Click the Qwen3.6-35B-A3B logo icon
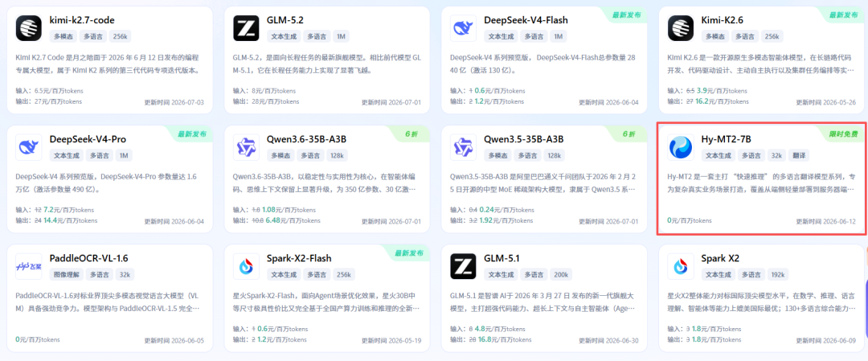Image resolution: width=868 pixels, height=361 pixels. [x=247, y=147]
